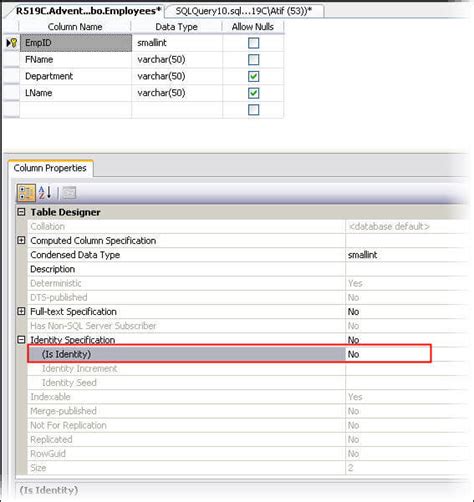Toggle Allow Nulls checkbox in the empty row
The width and height of the screenshot is (474, 502).
(x=253, y=110)
